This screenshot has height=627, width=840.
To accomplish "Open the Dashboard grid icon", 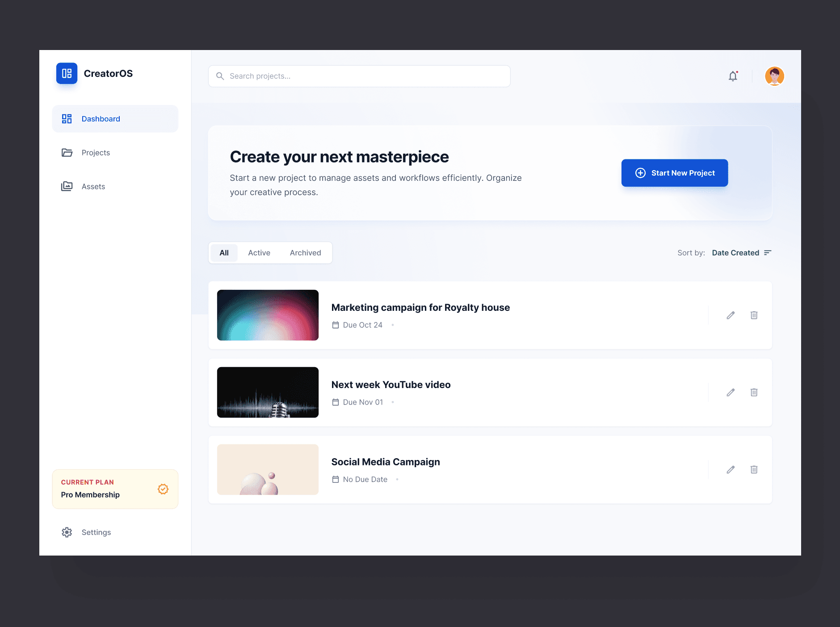I will (x=67, y=119).
